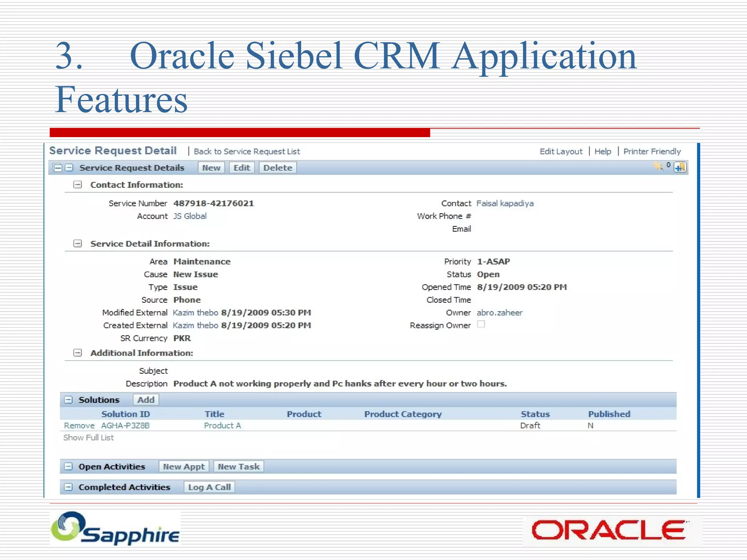Remove solution AGHA-P3Z8B
This screenshot has height=560, width=747.
pos(79,425)
